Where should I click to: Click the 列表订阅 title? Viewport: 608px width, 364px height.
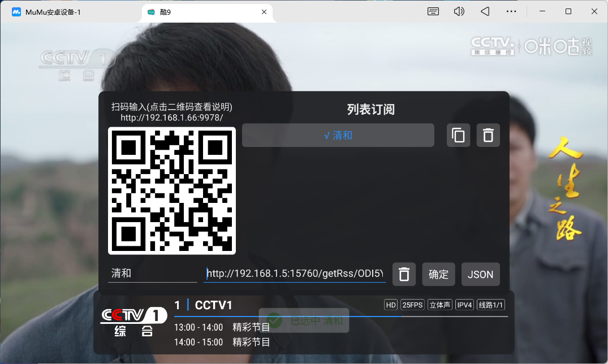(x=370, y=109)
